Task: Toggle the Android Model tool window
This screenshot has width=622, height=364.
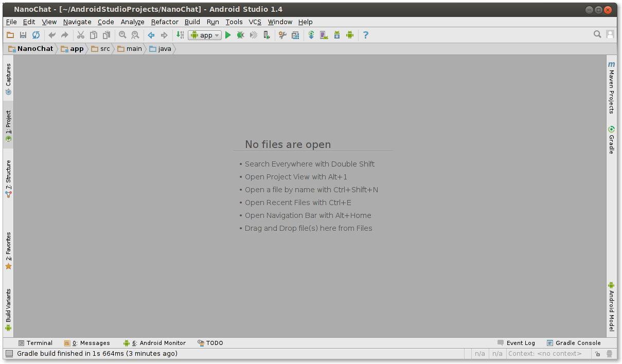Action: [611, 306]
